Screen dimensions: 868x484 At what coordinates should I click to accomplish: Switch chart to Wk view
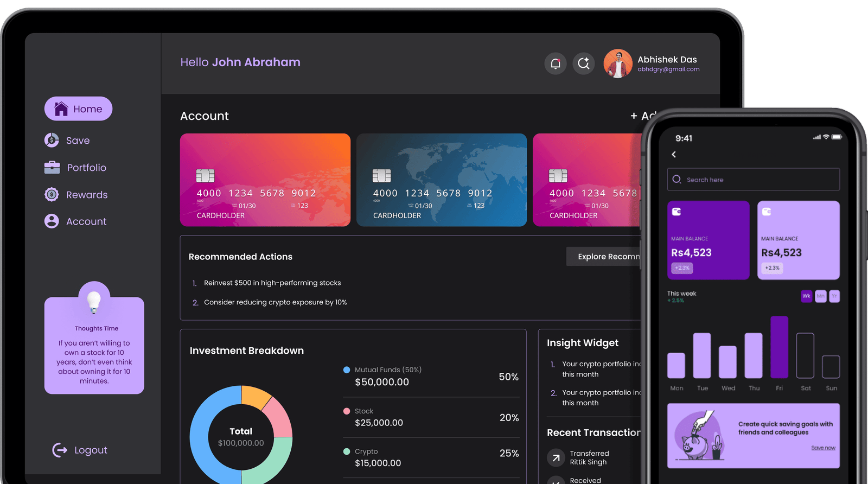806,296
